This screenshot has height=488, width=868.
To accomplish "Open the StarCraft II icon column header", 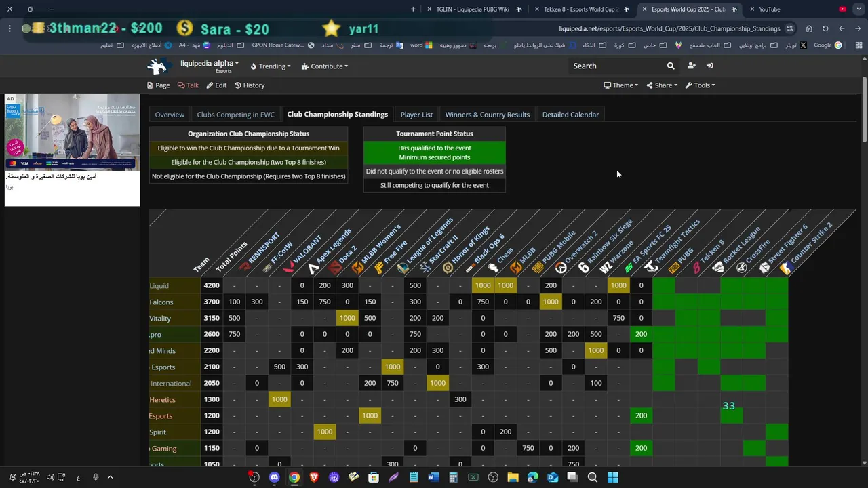I will click(425, 268).
